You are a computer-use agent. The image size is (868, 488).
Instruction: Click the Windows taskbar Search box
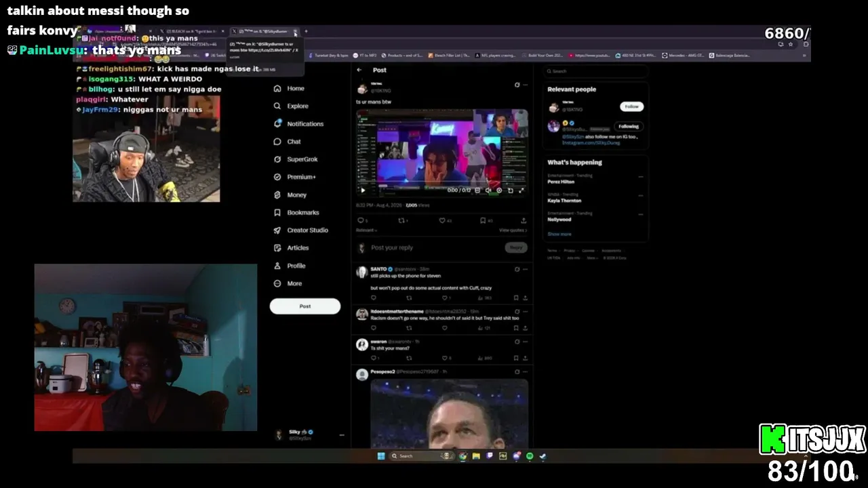click(x=420, y=456)
